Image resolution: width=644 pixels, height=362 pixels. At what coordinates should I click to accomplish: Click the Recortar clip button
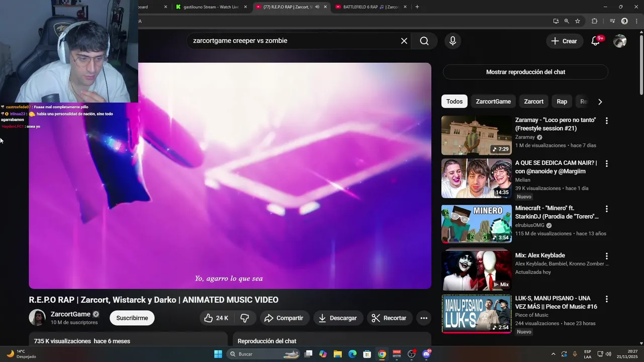point(389,318)
